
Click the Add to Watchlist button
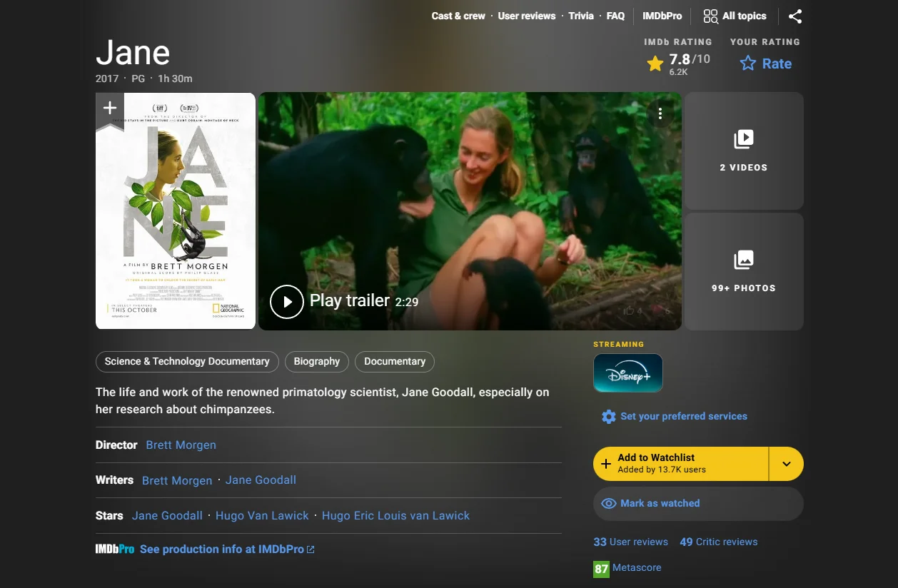click(x=678, y=463)
